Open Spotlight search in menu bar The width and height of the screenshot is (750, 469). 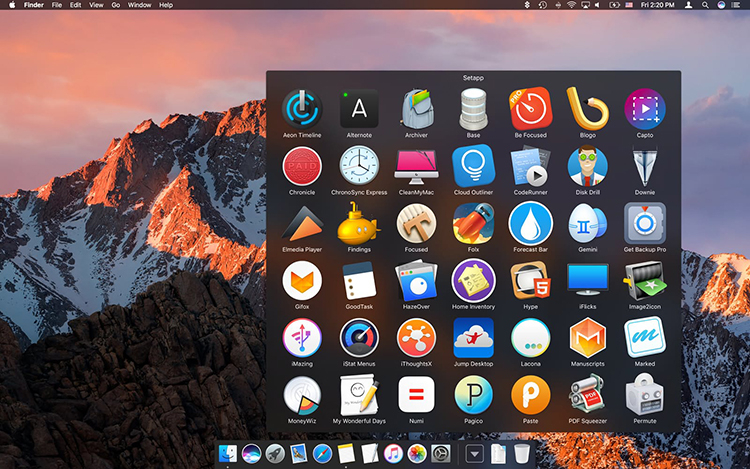[705, 5]
